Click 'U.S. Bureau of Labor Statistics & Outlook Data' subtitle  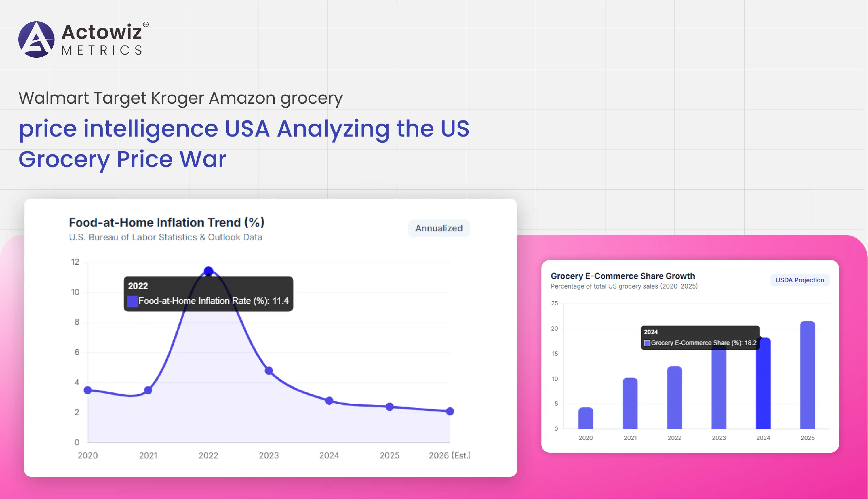coord(165,237)
